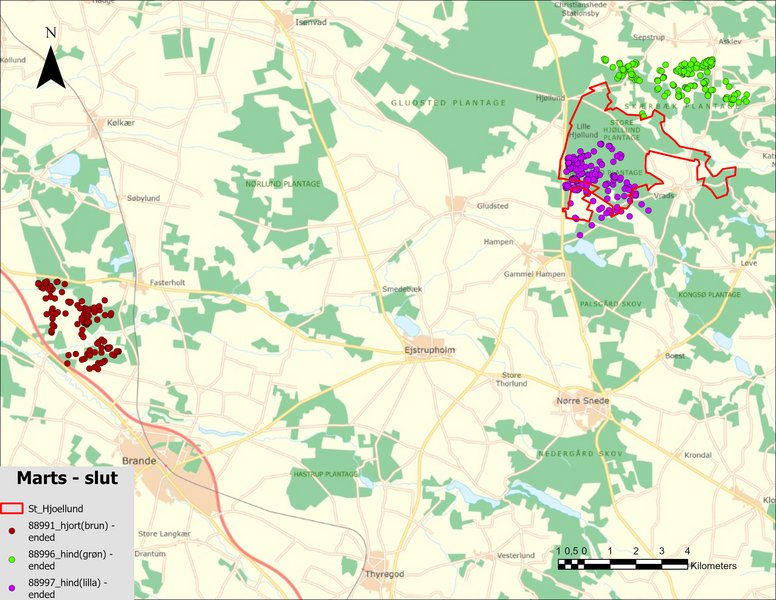776x600 pixels.
Task: Click the Ejstrupholm town label
Action: [x=429, y=351]
